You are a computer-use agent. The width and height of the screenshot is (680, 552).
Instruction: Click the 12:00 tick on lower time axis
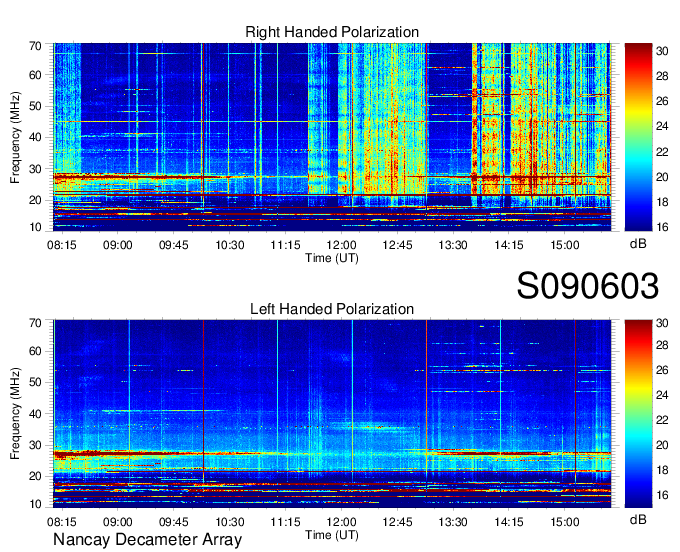tap(341, 522)
